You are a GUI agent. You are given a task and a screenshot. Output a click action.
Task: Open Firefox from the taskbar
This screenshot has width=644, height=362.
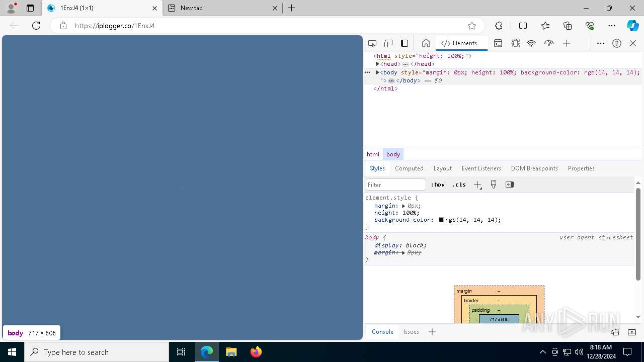pyautogui.click(x=256, y=352)
